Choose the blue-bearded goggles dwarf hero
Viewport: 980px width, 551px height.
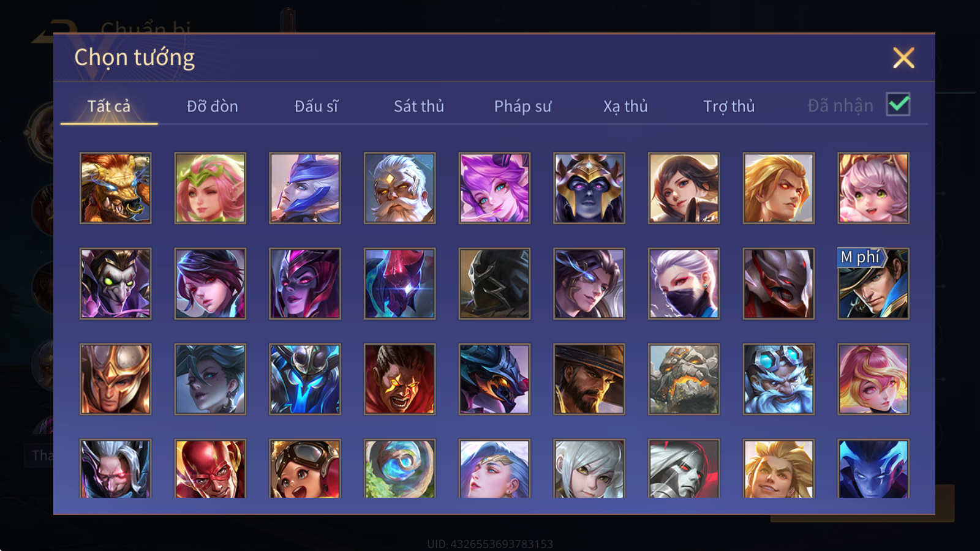(778, 379)
